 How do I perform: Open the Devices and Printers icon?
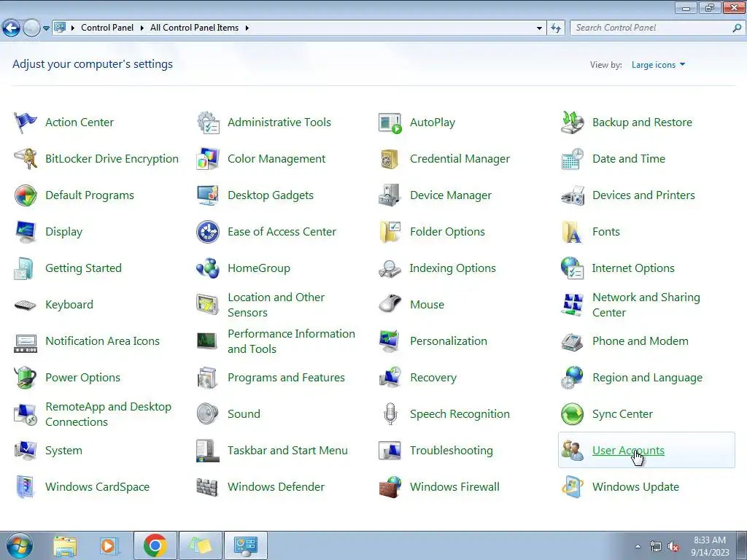pos(573,195)
